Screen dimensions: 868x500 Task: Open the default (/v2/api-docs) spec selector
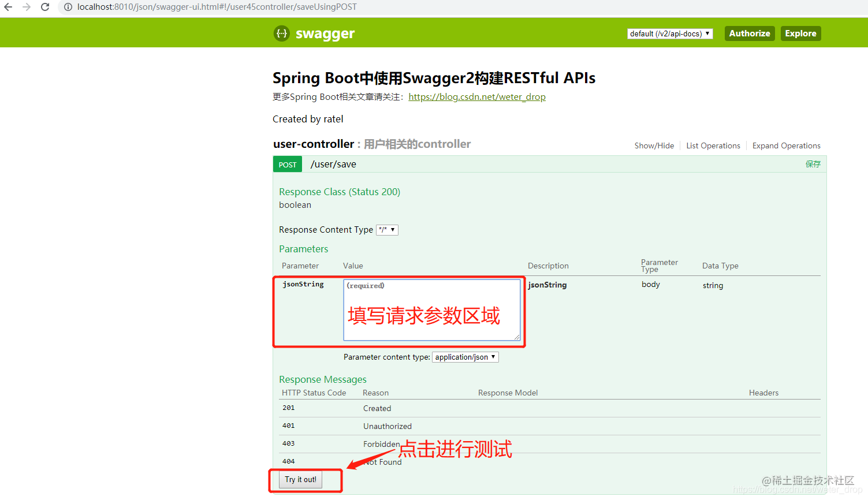669,33
